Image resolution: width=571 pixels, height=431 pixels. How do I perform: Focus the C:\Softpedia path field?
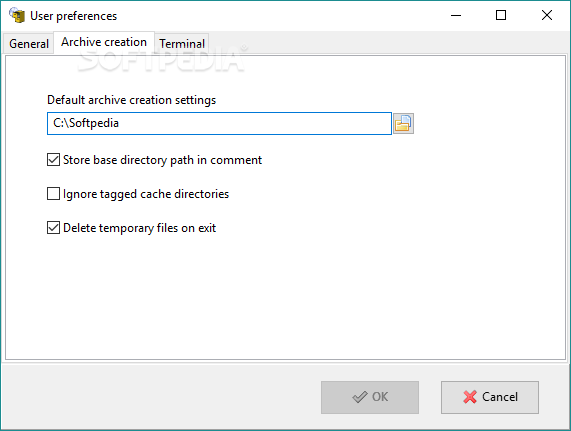[219, 123]
